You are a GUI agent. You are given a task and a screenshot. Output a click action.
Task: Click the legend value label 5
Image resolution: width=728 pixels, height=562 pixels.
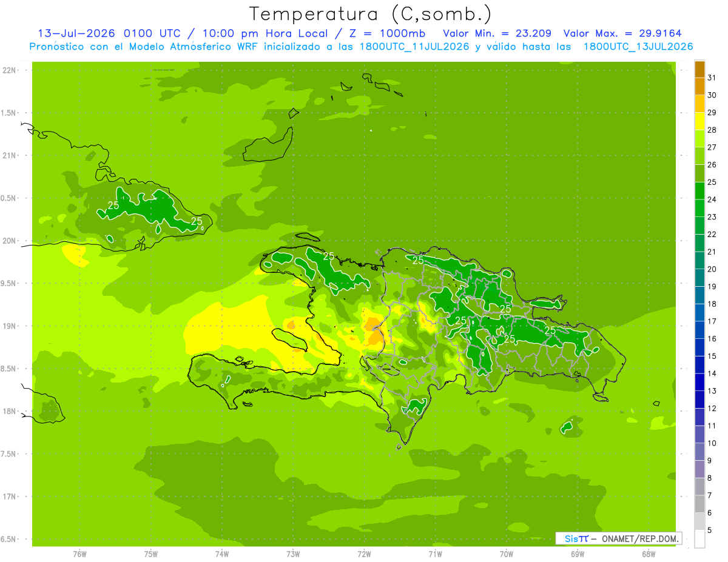tap(710, 530)
